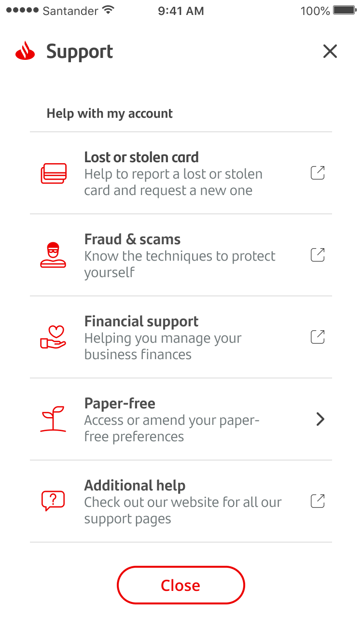Viewport: 362px width, 644px height.
Task: Click the Santander flame logo
Action: coord(25,51)
